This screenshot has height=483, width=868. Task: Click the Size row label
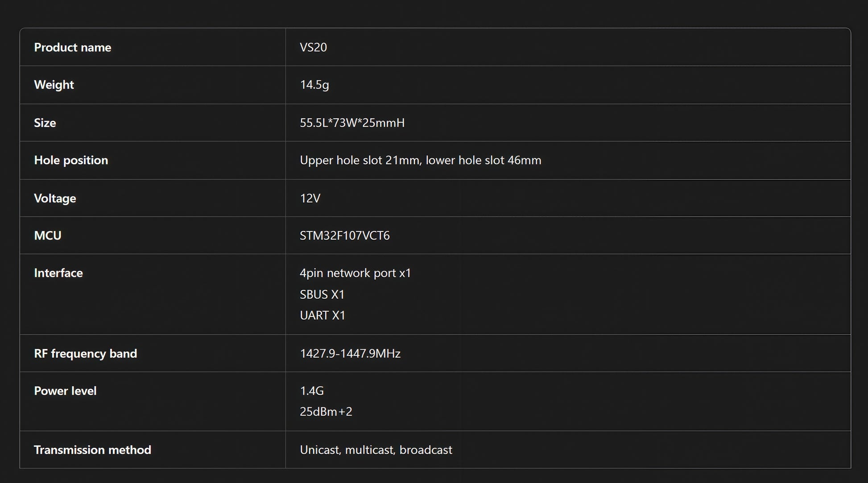pos(45,123)
